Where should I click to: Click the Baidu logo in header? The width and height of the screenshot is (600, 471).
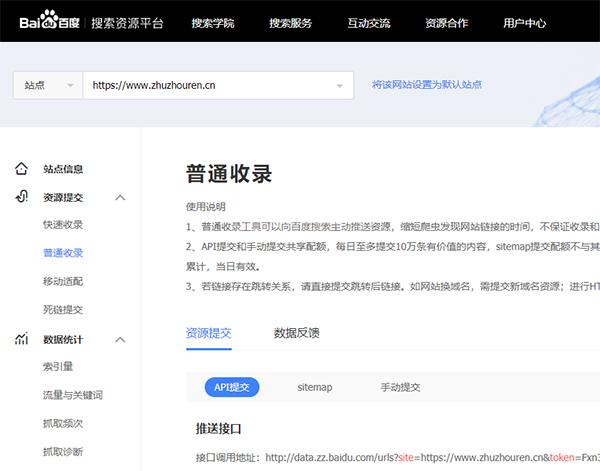(49, 22)
